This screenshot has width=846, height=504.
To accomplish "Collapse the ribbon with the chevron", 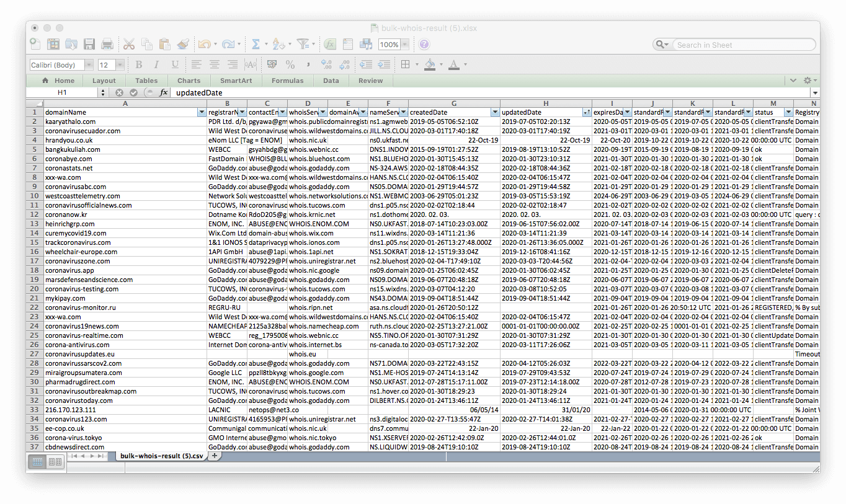I will [x=793, y=81].
